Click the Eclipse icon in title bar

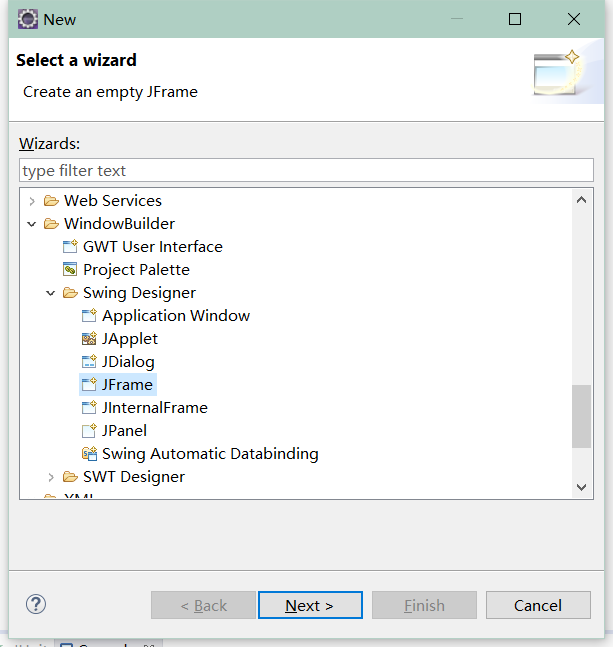pyautogui.click(x=28, y=19)
